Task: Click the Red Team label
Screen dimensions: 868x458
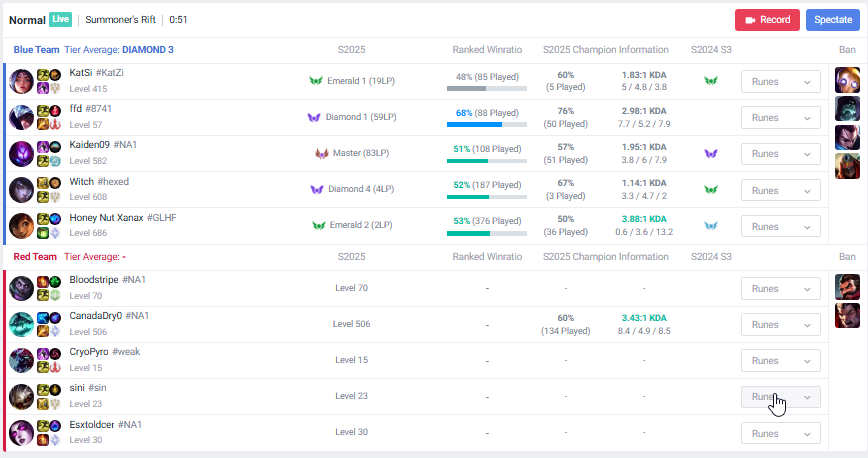Action: pyautogui.click(x=35, y=256)
